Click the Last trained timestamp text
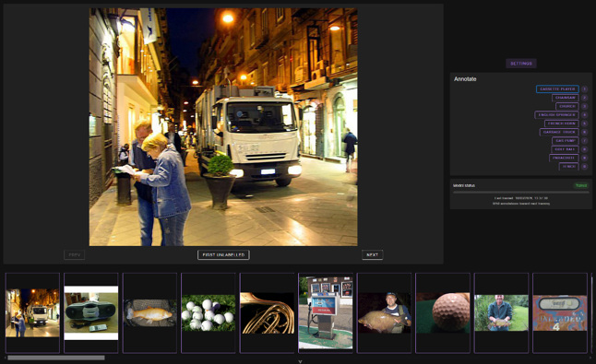 click(520, 198)
